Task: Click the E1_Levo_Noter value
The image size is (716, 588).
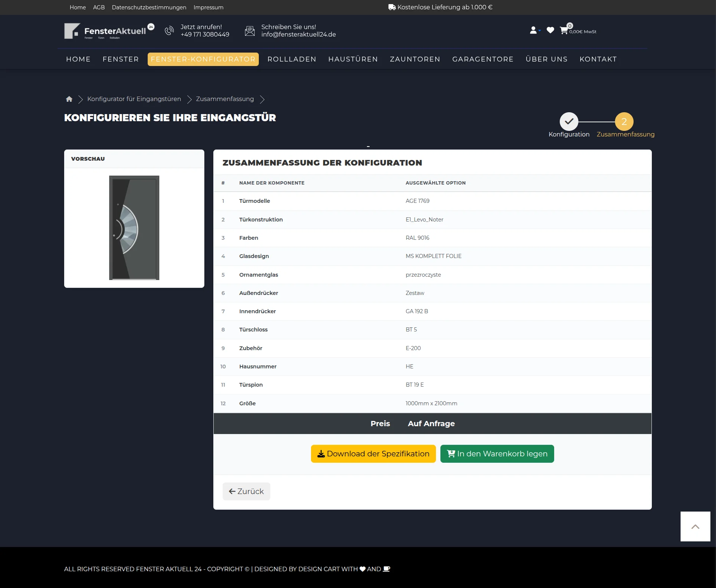Action: click(424, 220)
